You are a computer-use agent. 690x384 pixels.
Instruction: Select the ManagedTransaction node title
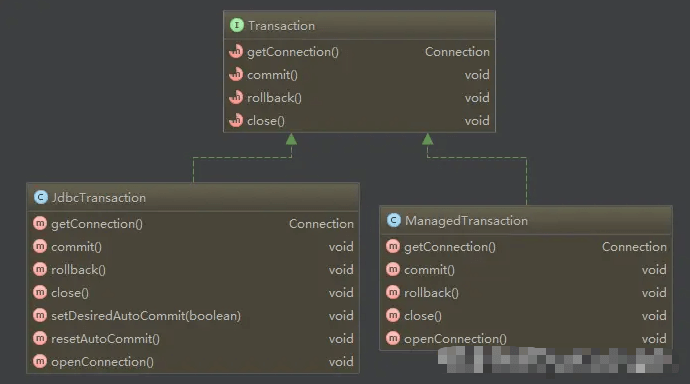pos(466,221)
